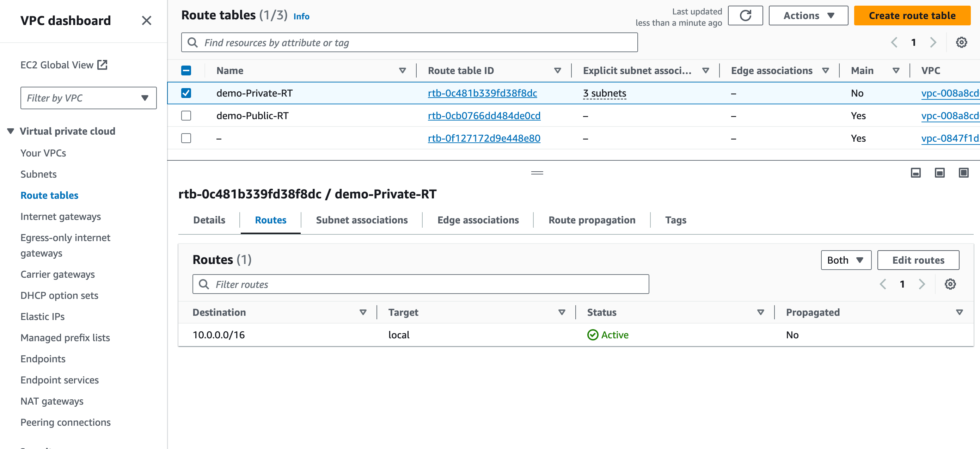Viewport: 980px width, 449px height.
Task: Open route table rtb-0cb0766dd484de0cd link
Action: point(484,116)
